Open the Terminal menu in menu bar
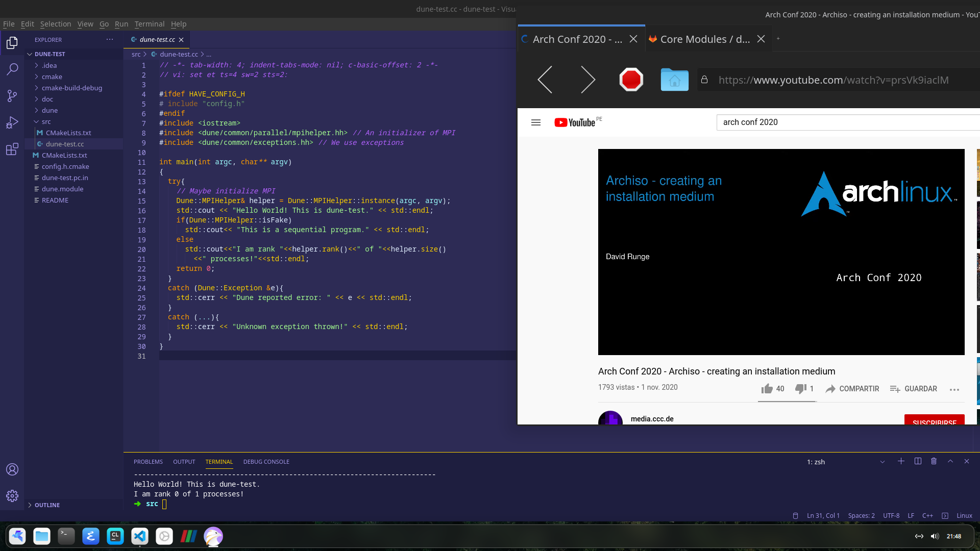Image resolution: width=980 pixels, height=551 pixels. tap(149, 24)
